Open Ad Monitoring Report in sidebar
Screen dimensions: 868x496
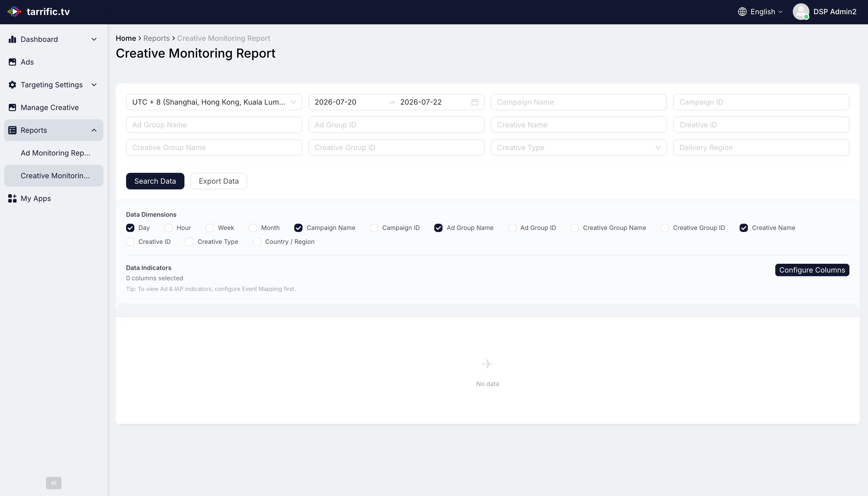[54, 153]
